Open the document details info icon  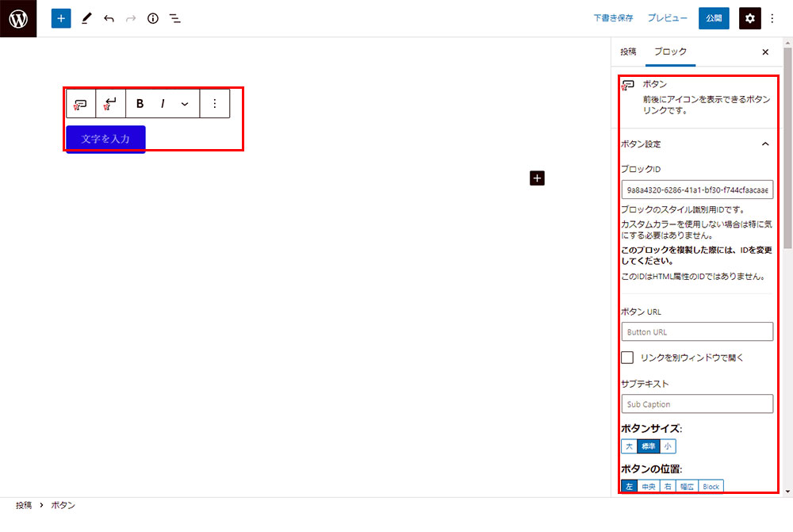[x=153, y=18]
